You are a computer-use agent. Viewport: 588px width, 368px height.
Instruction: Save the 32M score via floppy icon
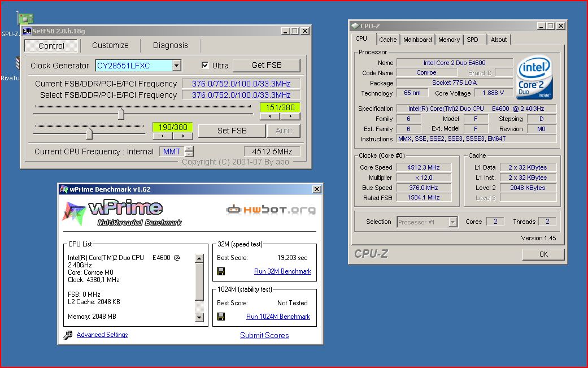click(x=221, y=271)
